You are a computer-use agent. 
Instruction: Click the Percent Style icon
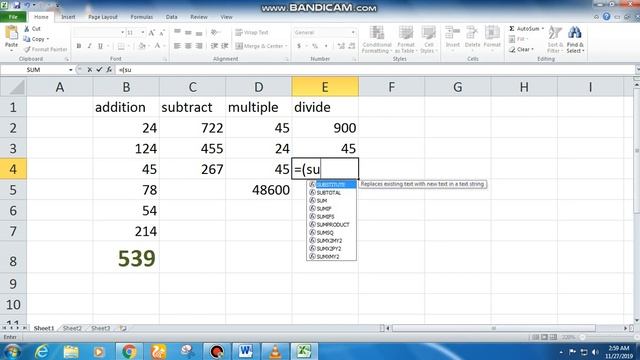coord(315,46)
